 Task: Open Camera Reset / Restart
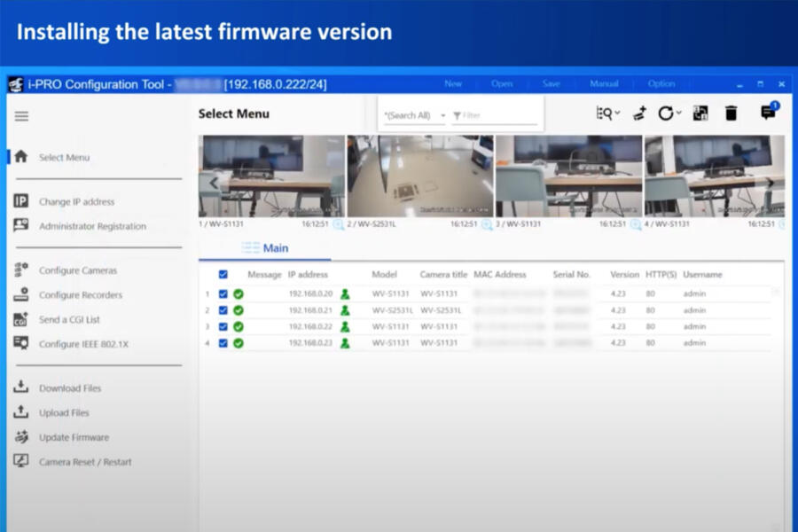[85, 462]
